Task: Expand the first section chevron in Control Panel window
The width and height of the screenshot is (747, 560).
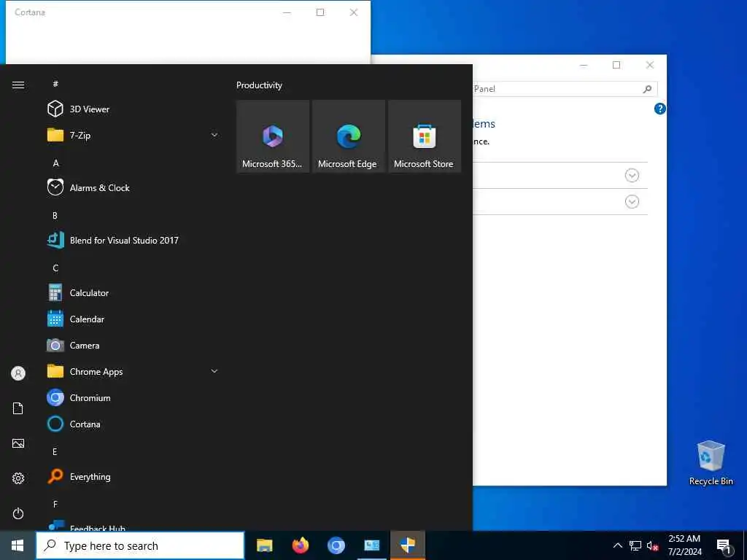Action: 632,176
